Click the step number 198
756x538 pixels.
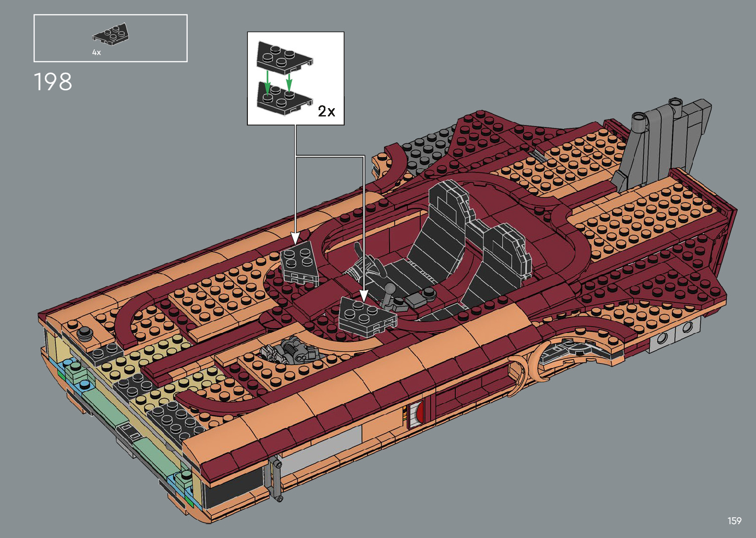coord(53,82)
